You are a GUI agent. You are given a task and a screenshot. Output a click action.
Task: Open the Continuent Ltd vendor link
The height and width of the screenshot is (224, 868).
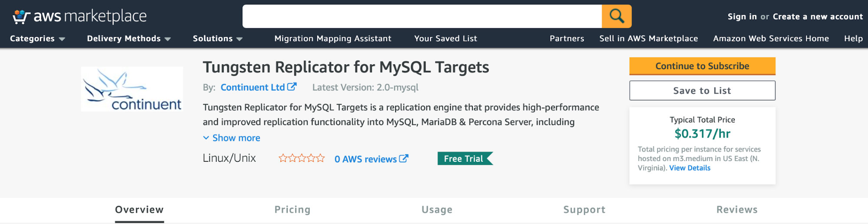click(x=258, y=87)
